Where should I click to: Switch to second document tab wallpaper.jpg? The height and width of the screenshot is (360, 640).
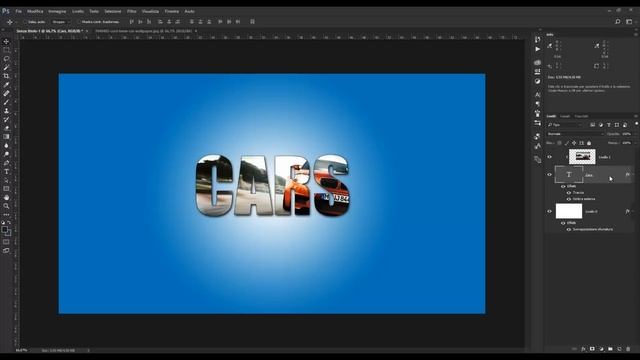click(x=143, y=31)
